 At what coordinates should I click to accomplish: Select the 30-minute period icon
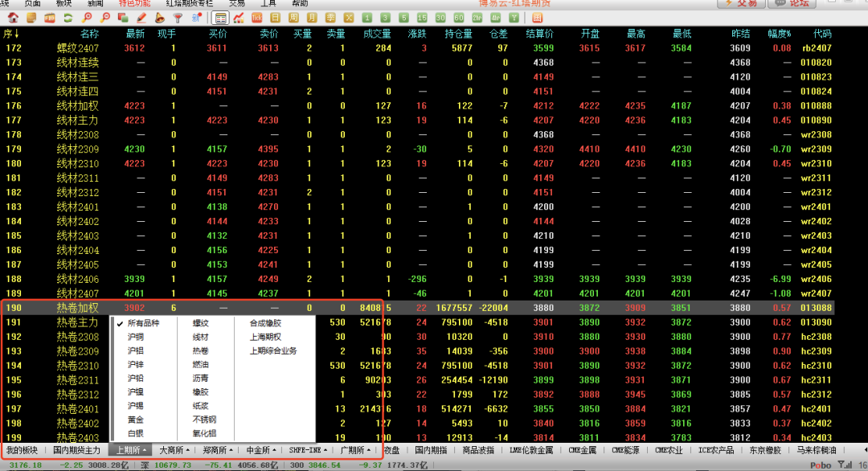point(440,18)
